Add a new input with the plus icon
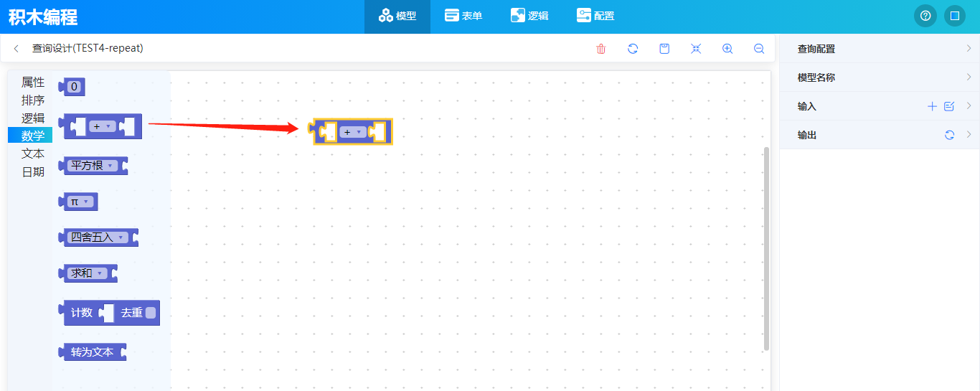The image size is (980, 391). [x=933, y=106]
